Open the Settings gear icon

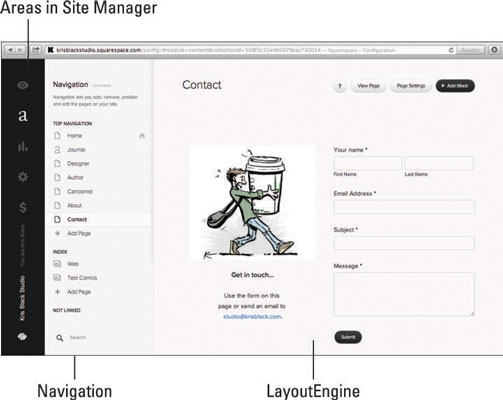(x=23, y=176)
